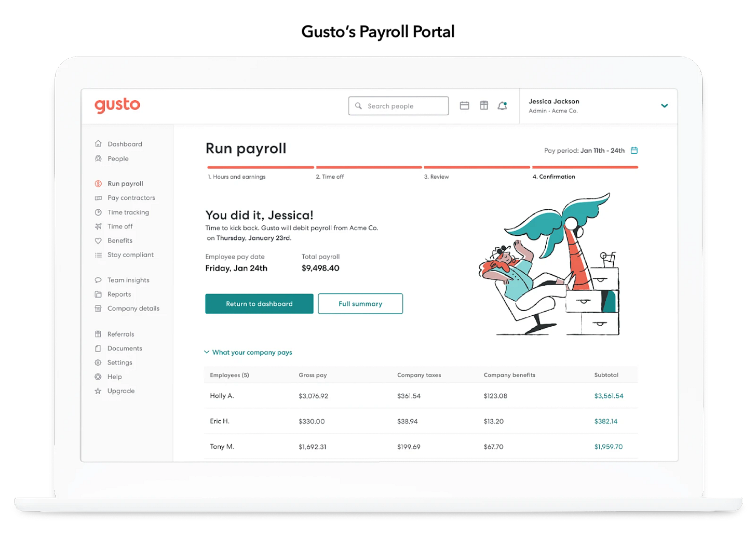Click the What your company pays link

[x=252, y=352]
